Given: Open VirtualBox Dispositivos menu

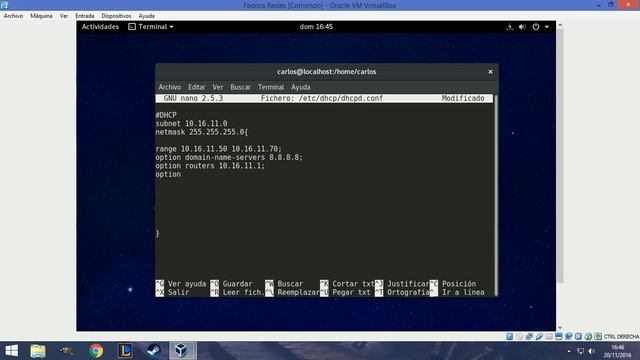Looking at the screenshot, I should pos(116,16).
